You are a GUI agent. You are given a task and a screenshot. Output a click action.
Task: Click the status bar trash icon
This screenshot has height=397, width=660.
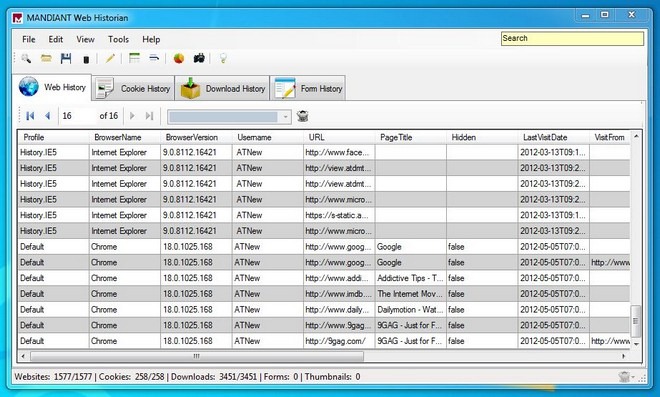pos(624,376)
